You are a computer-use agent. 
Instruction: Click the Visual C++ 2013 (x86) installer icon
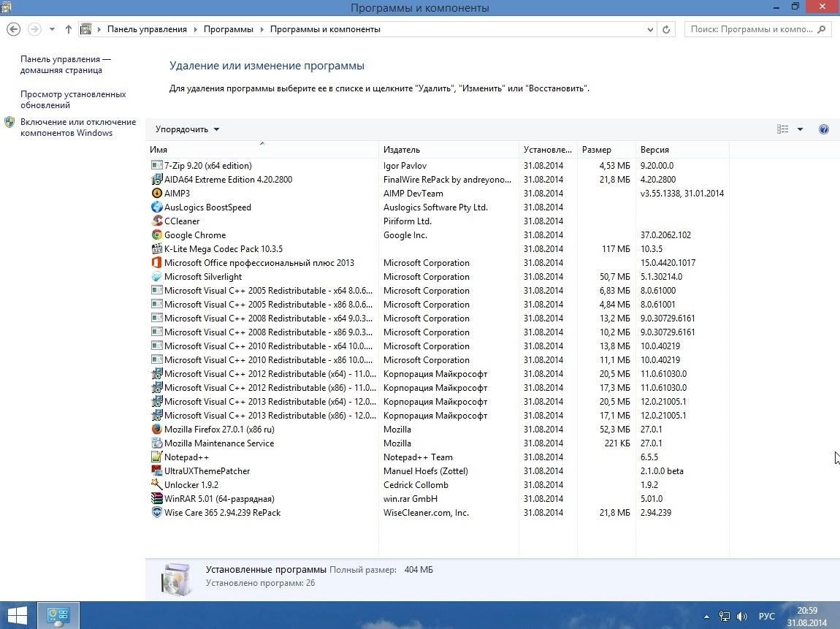(x=156, y=415)
